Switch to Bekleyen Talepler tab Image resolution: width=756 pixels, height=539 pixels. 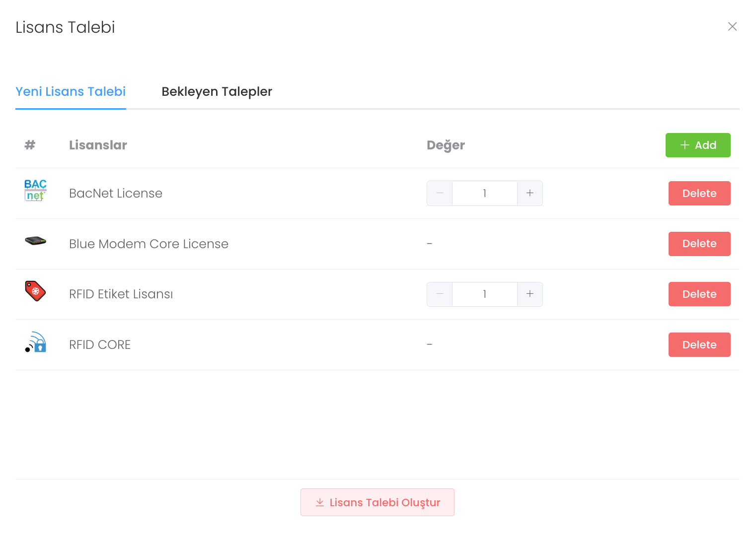[217, 92]
